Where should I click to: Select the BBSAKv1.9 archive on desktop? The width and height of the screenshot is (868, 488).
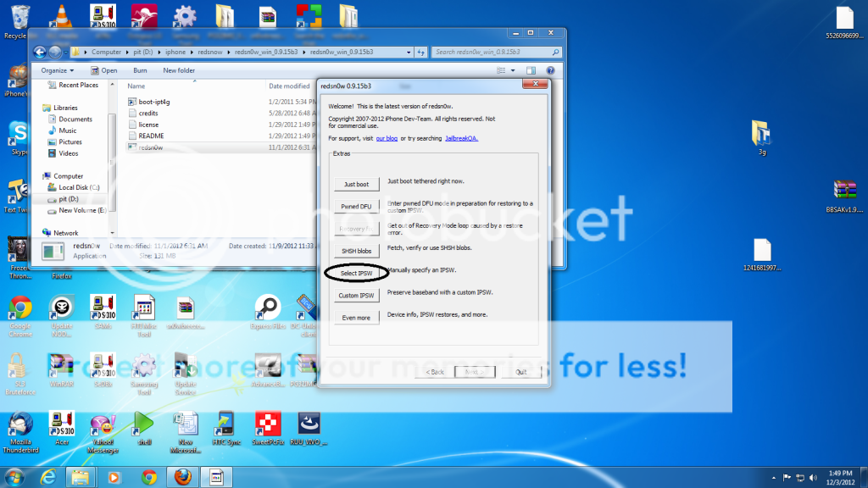click(x=844, y=196)
